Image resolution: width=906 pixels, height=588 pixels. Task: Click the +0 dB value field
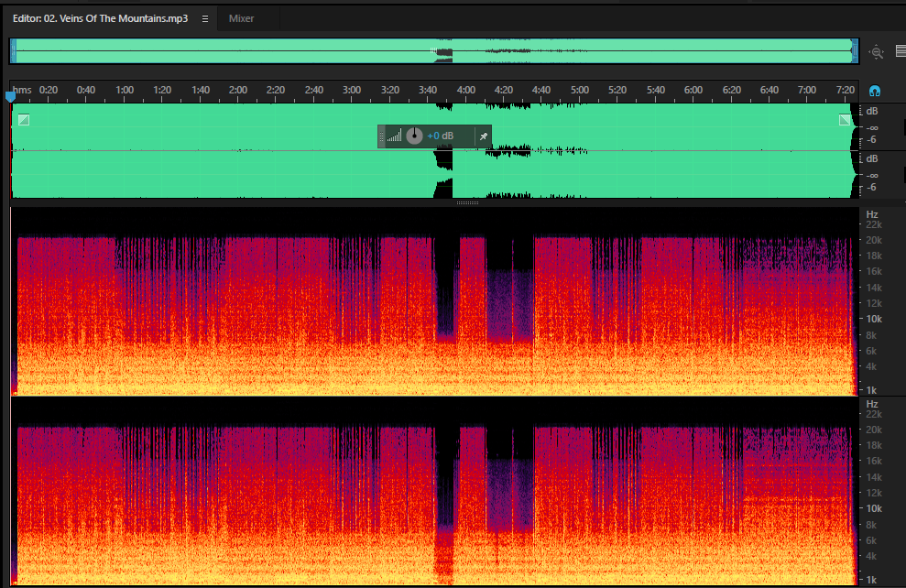(441, 136)
